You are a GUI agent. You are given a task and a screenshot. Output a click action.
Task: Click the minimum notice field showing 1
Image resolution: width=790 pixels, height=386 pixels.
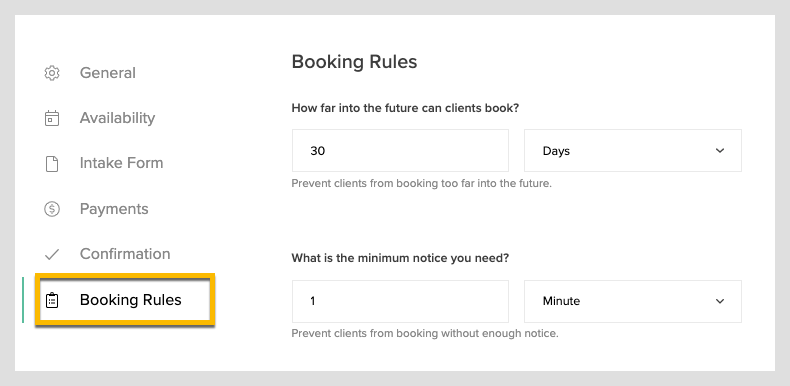(x=401, y=301)
